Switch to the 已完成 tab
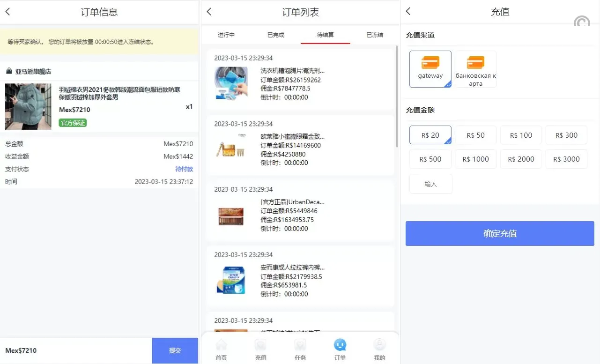This screenshot has width=600, height=364. (276, 35)
